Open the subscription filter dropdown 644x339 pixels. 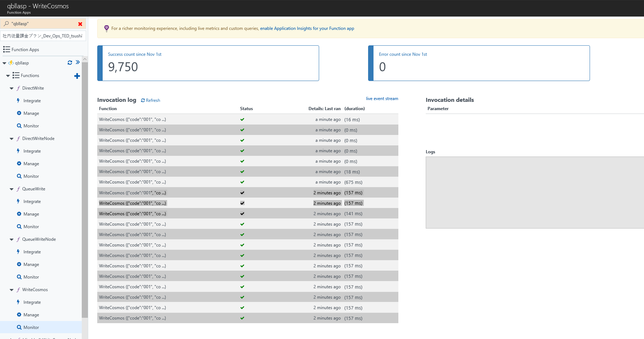tap(43, 36)
